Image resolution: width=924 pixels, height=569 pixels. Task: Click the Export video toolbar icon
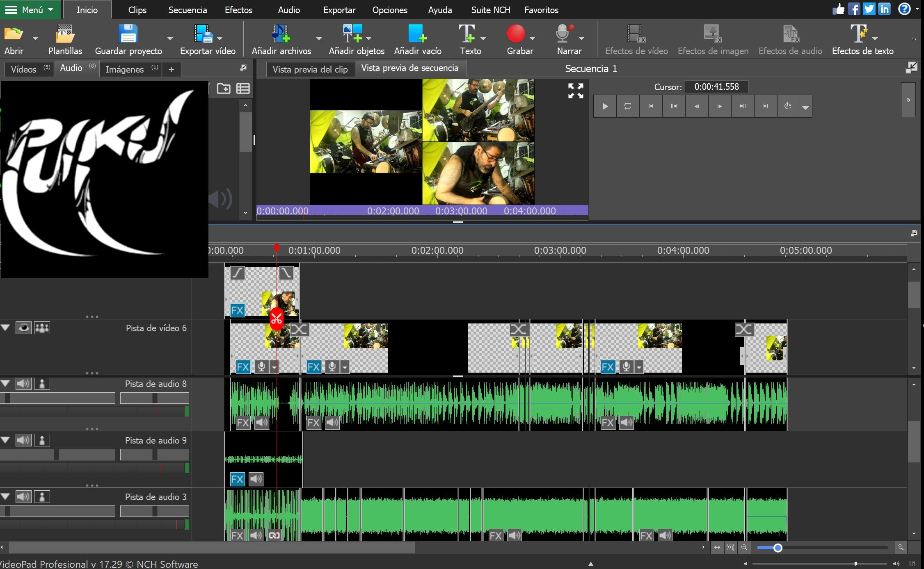click(204, 34)
